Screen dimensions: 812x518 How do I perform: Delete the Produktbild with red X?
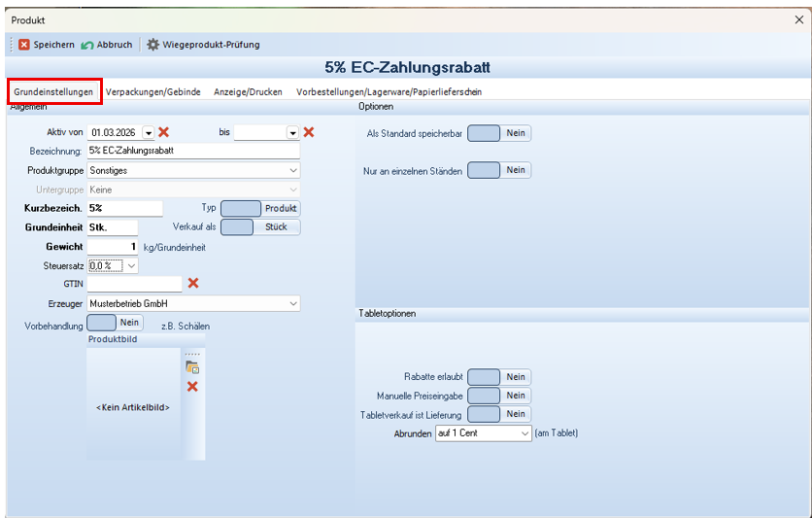pos(192,387)
